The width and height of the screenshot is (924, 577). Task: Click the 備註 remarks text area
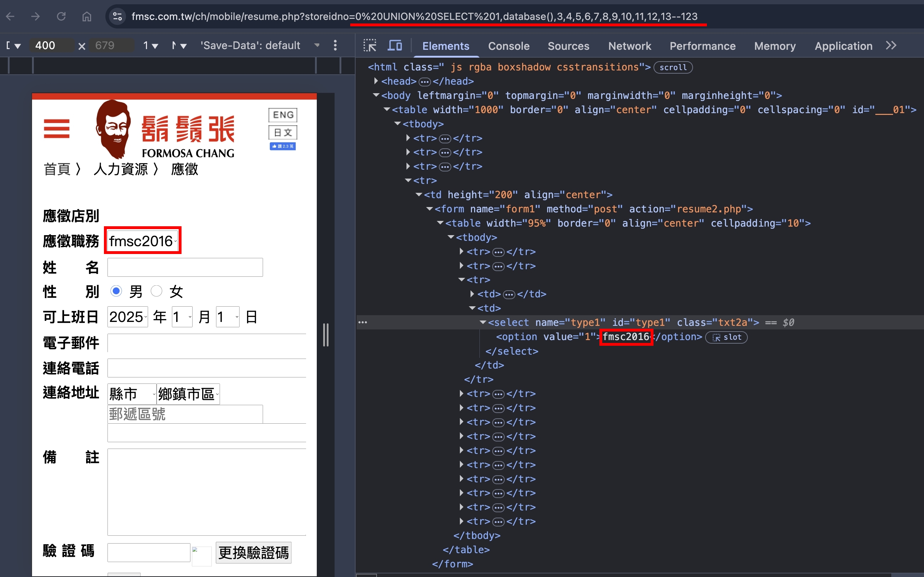click(207, 492)
